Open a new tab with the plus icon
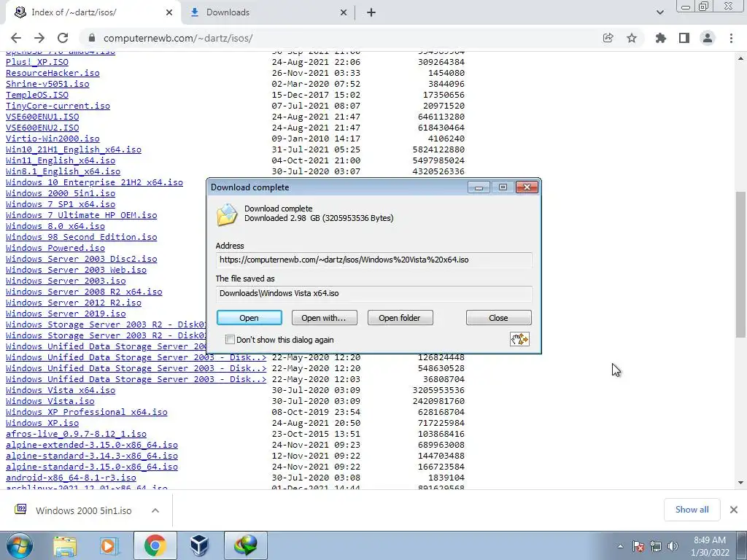 click(x=371, y=12)
